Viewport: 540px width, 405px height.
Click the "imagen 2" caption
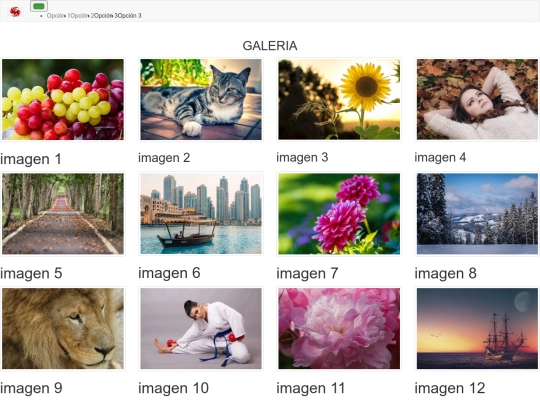pyautogui.click(x=164, y=158)
